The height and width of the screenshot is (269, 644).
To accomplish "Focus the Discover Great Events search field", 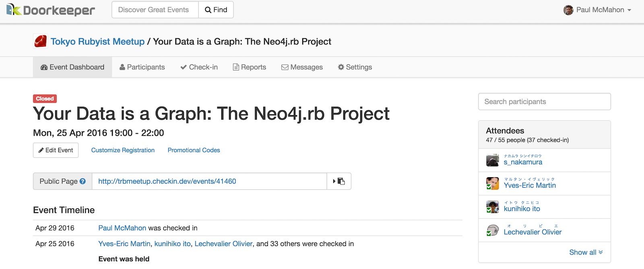I will pyautogui.click(x=155, y=10).
